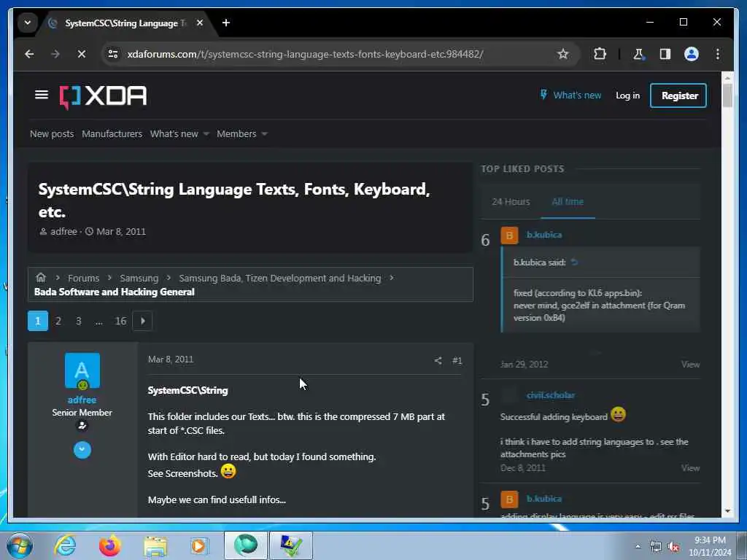Jump to page 16 of the thread

pyautogui.click(x=120, y=321)
